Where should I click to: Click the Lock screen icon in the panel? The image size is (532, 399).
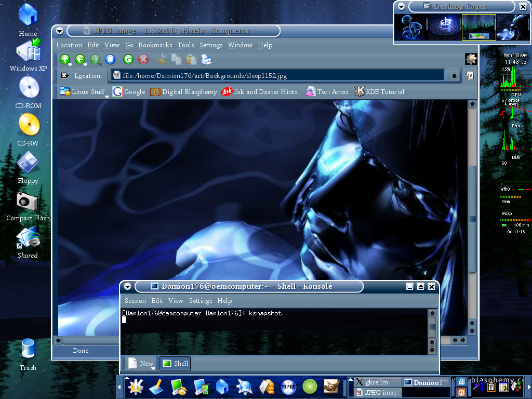pos(461,382)
